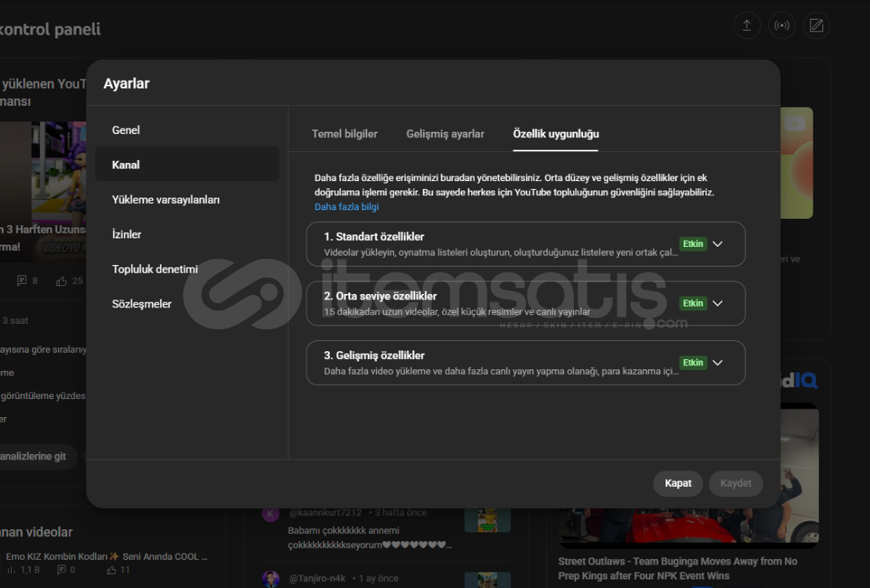Switch to the Temel bilgiler tab
This screenshot has height=588, width=870.
(x=344, y=134)
